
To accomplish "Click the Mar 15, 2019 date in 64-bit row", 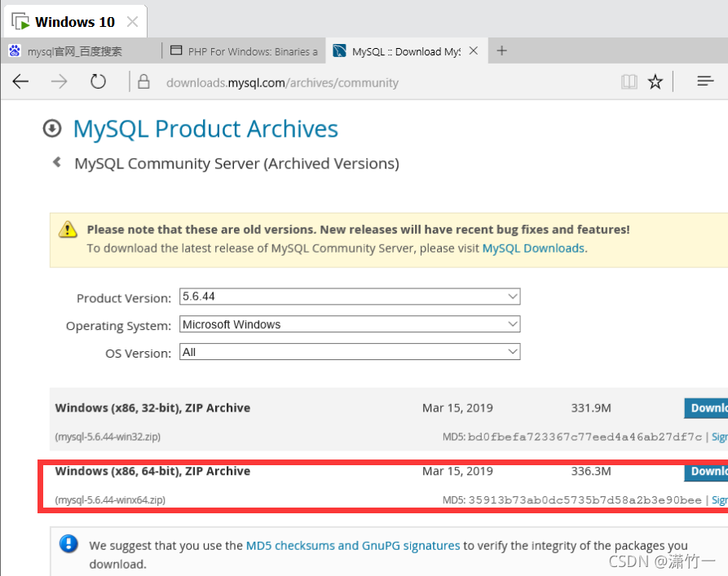I will [457, 471].
